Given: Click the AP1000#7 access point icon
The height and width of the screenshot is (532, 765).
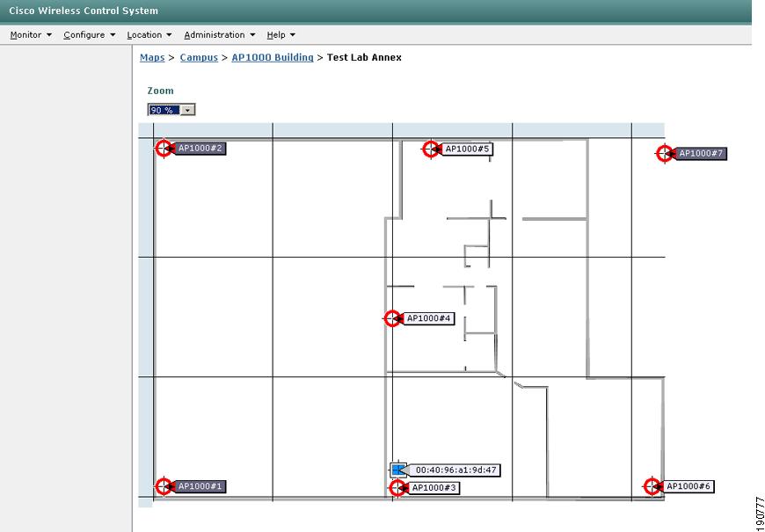Looking at the screenshot, I should coord(665,153).
